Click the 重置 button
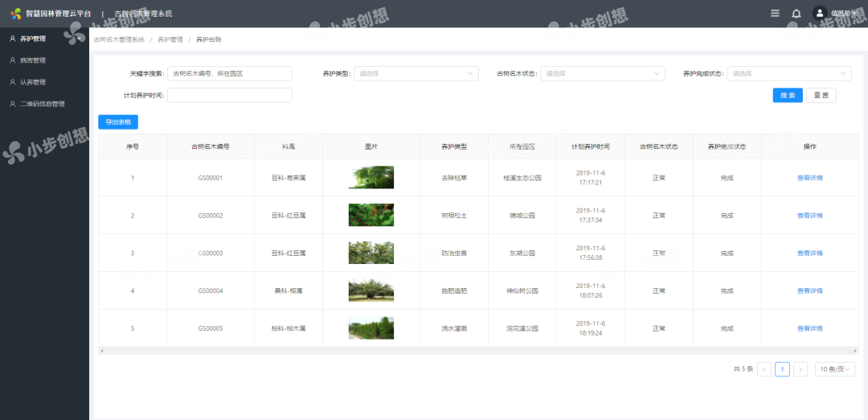Screen dimensions: 868x420 (821, 95)
